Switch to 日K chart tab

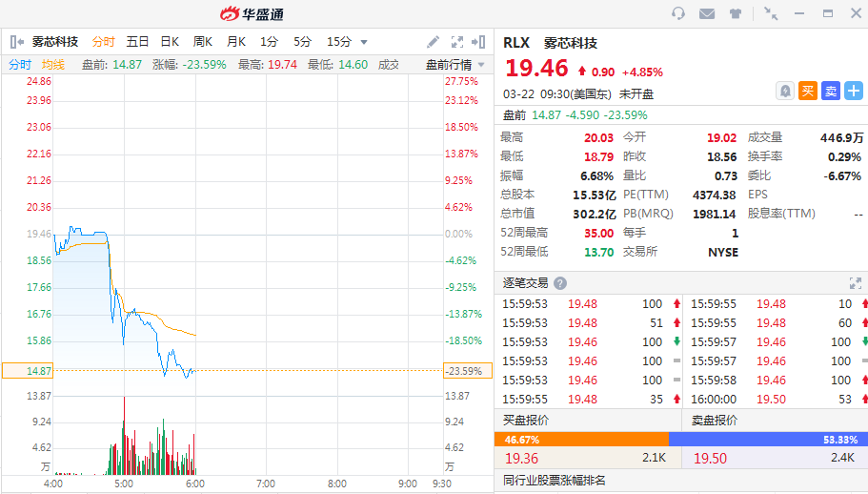click(170, 42)
